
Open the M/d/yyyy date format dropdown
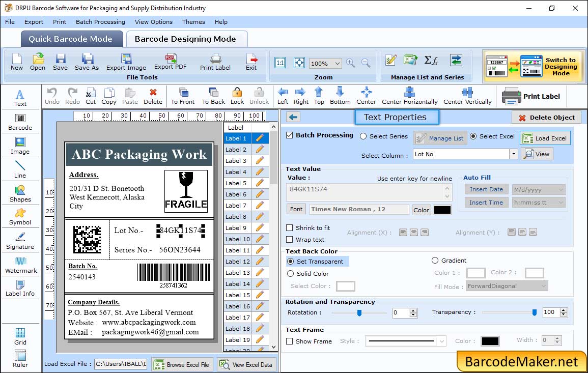point(539,190)
